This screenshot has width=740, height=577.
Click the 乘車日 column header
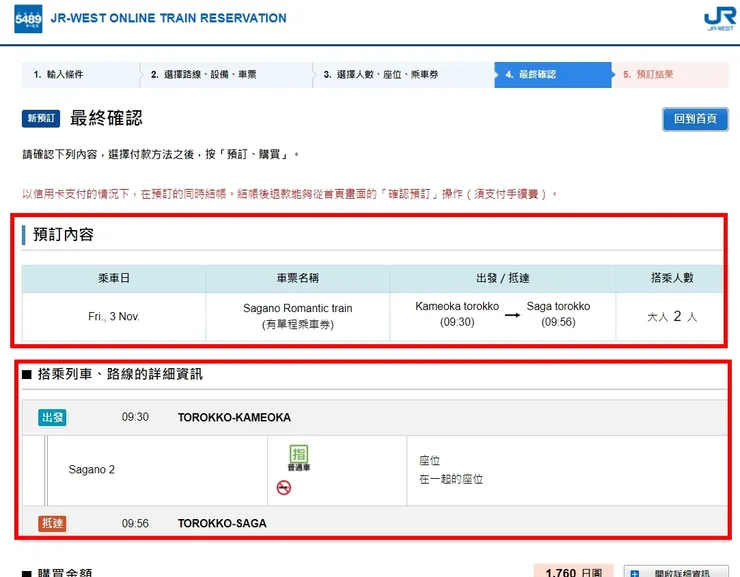pyautogui.click(x=114, y=278)
